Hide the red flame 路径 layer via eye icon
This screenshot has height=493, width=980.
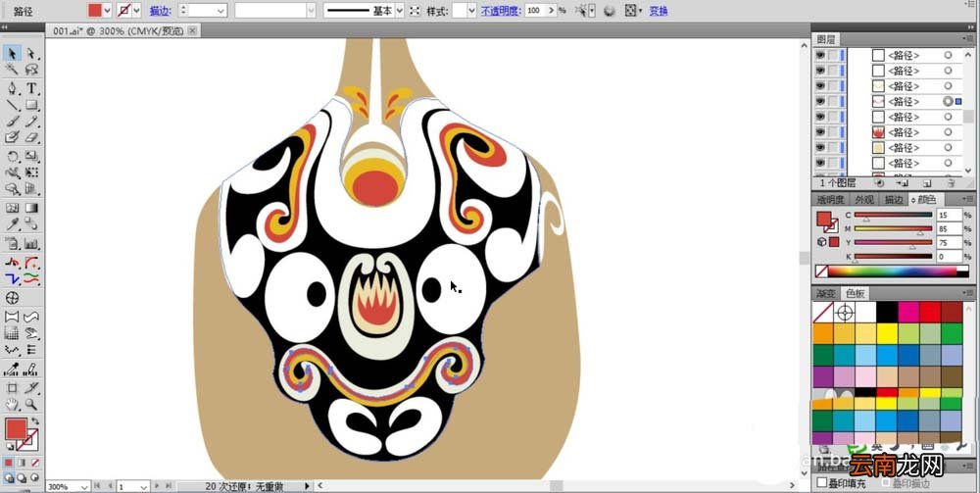820,132
